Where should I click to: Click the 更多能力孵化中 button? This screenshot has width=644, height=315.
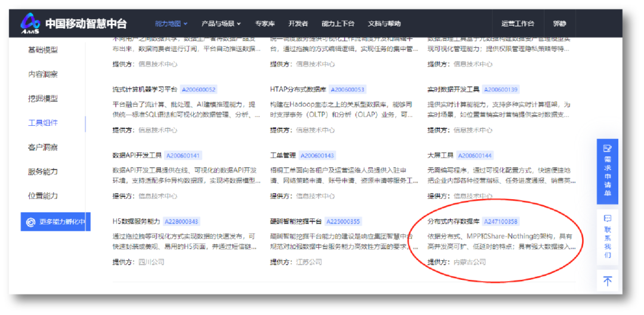point(56,222)
